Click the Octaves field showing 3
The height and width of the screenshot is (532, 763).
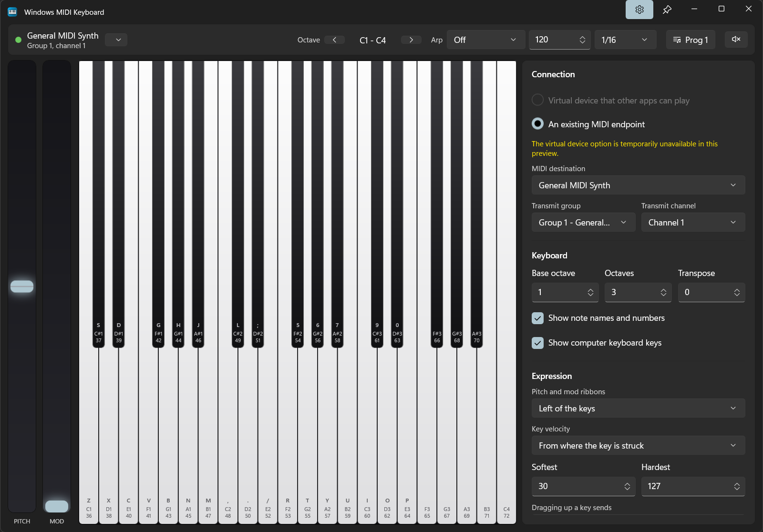(638, 292)
